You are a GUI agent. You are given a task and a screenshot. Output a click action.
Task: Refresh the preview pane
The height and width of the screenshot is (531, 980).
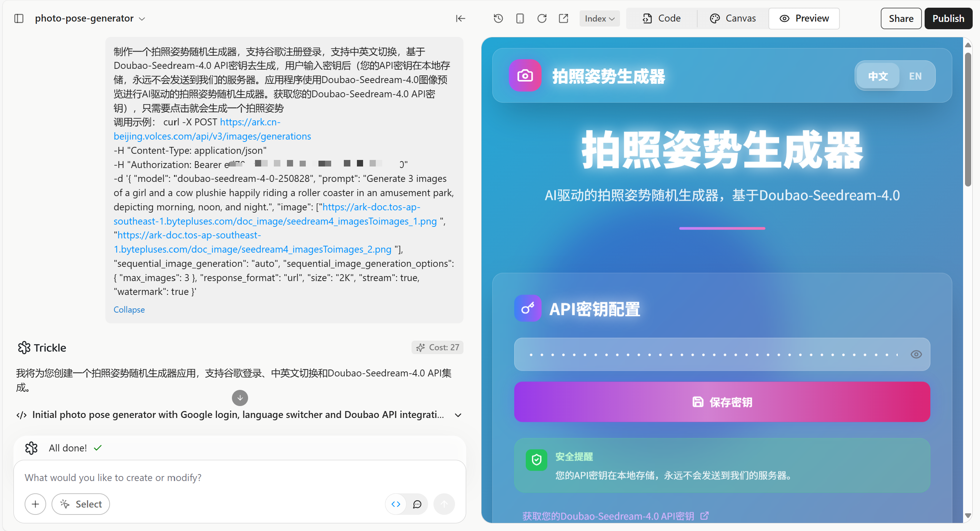(x=542, y=18)
